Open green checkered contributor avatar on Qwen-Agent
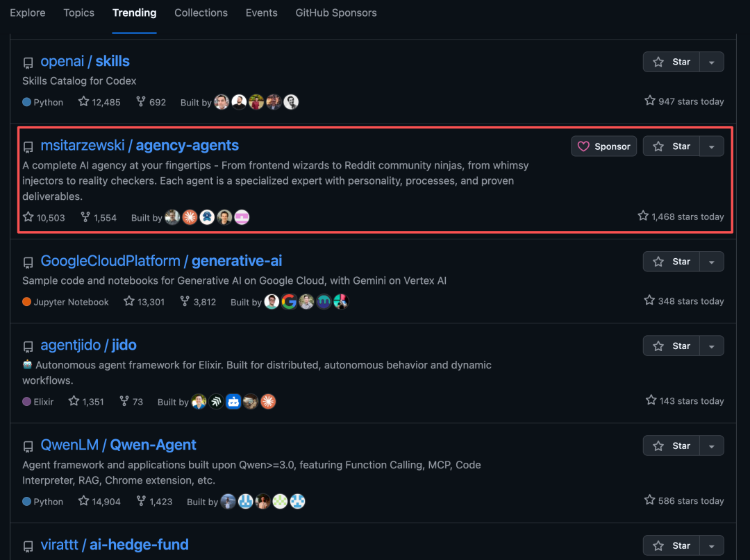This screenshot has width=750, height=560. [x=280, y=501]
